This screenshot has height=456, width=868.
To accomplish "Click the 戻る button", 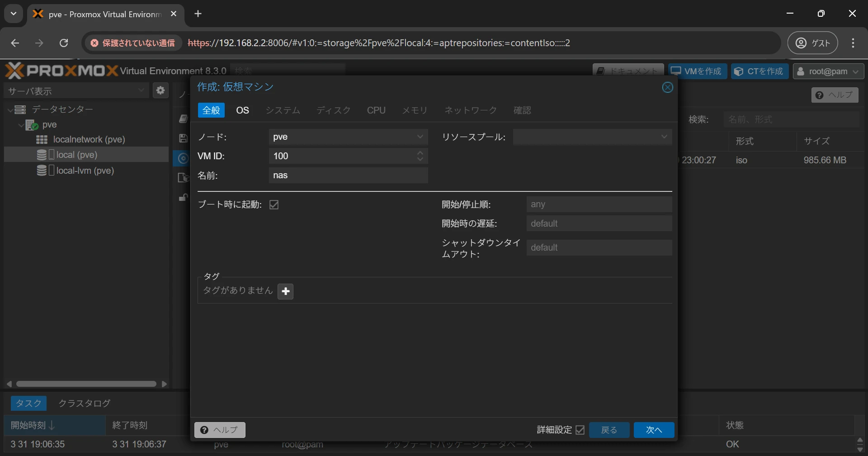I will 609,430.
